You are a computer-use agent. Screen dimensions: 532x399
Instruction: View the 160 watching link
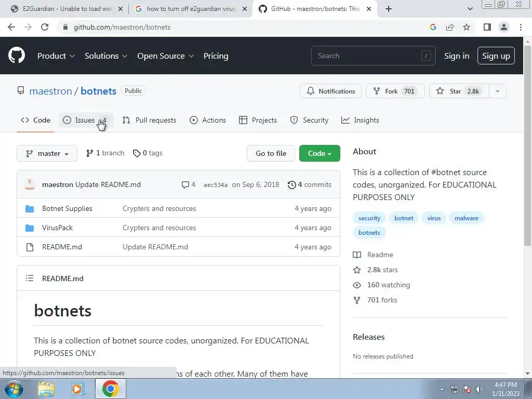click(x=382, y=285)
